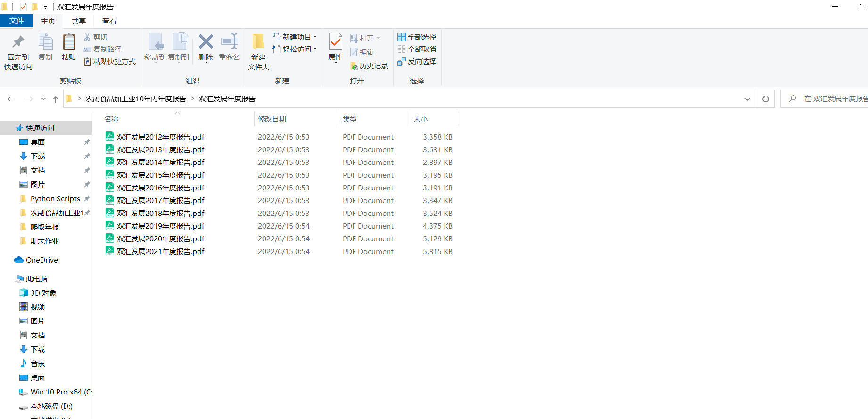Click the Rename (重命名) icon

(x=230, y=41)
